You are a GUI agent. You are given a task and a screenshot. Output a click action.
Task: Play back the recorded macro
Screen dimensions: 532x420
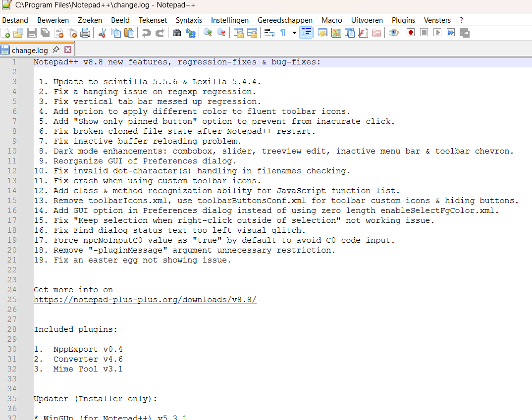pos(437,33)
